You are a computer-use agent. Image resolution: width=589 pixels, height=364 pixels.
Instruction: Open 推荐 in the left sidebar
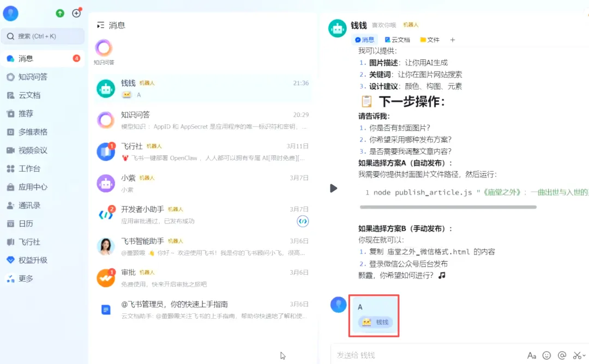[43, 113]
